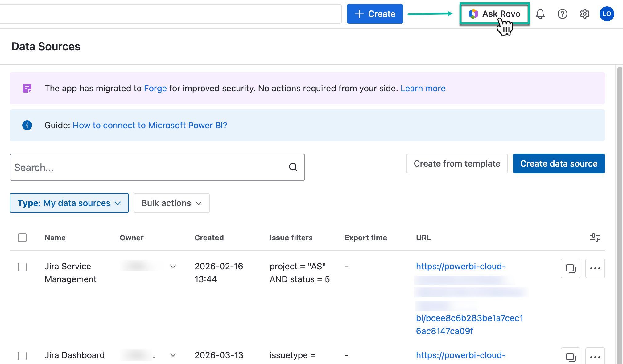
Task: Copy URL for Jira Dashboard row
Action: 571,356
